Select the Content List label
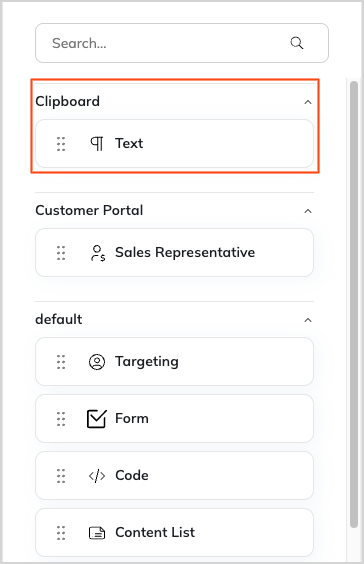 (x=155, y=532)
